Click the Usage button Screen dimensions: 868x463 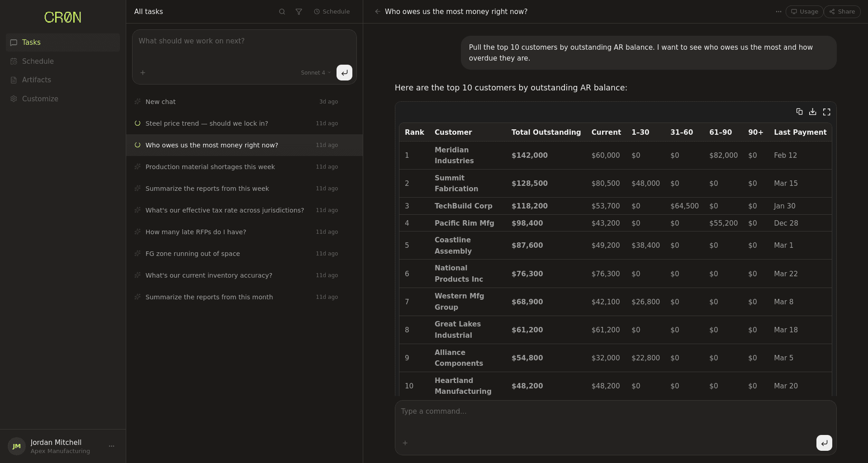[804, 12]
